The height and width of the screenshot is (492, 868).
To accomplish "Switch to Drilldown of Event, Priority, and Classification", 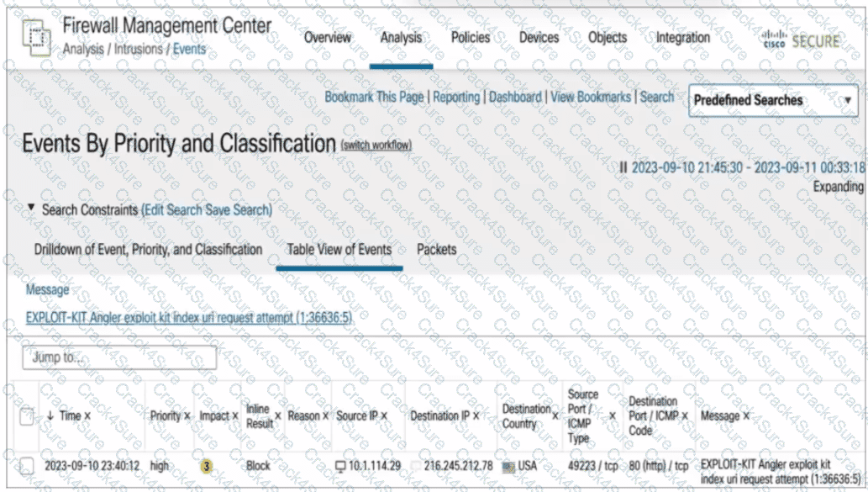I will click(x=149, y=249).
